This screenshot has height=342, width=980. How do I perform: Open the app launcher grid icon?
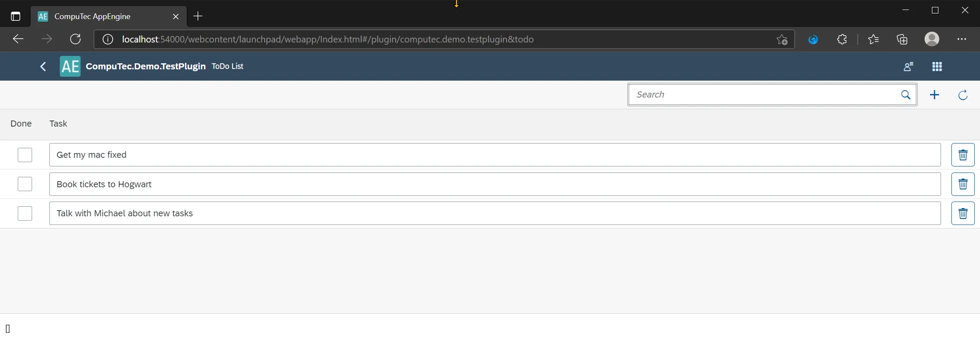point(937,66)
